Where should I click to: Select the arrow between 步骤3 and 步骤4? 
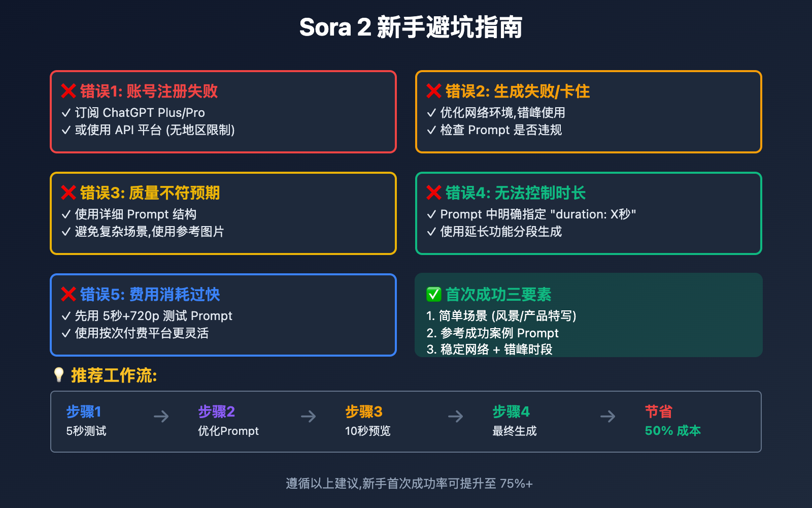(x=456, y=417)
